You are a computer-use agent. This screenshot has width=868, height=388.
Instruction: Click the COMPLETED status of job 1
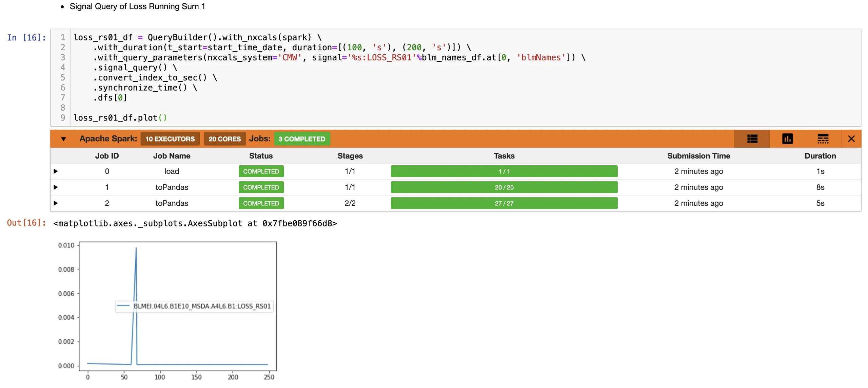coord(261,187)
